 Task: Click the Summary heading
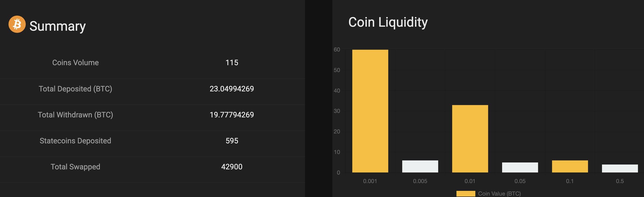58,26
